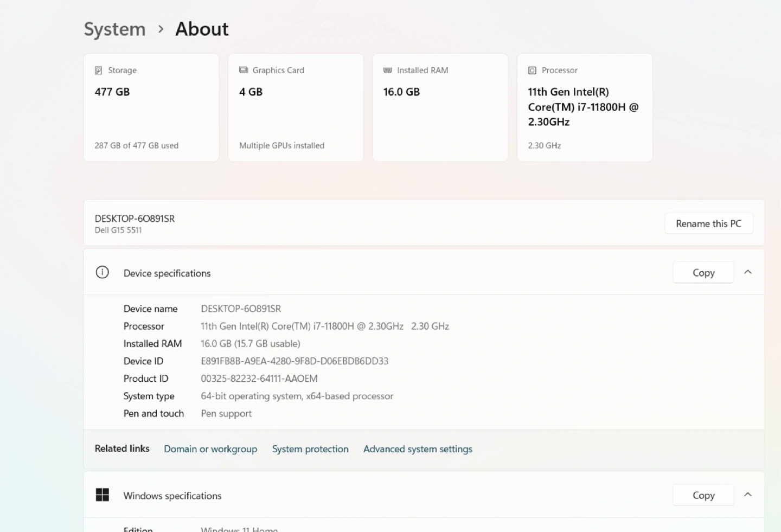This screenshot has width=781, height=532.
Task: Copy the Device specifications details
Action: click(x=703, y=273)
